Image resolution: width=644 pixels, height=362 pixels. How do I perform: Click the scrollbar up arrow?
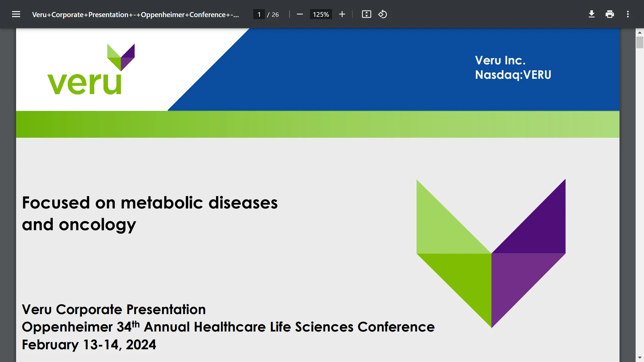[640, 33]
